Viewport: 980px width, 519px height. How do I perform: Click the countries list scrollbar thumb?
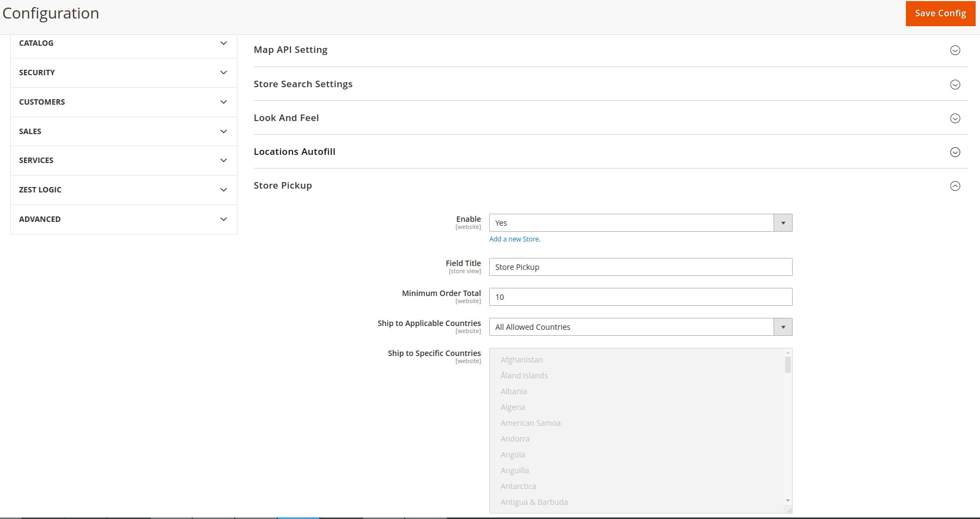click(788, 365)
